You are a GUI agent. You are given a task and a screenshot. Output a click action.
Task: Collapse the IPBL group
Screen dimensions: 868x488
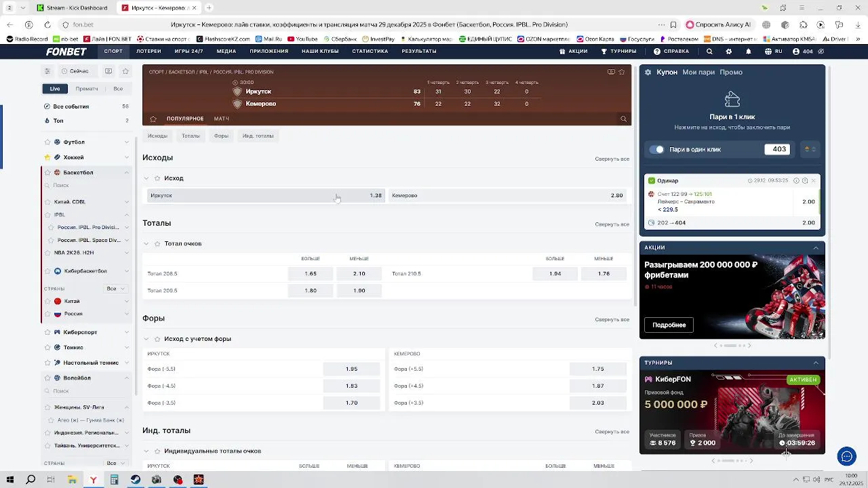tap(126, 215)
